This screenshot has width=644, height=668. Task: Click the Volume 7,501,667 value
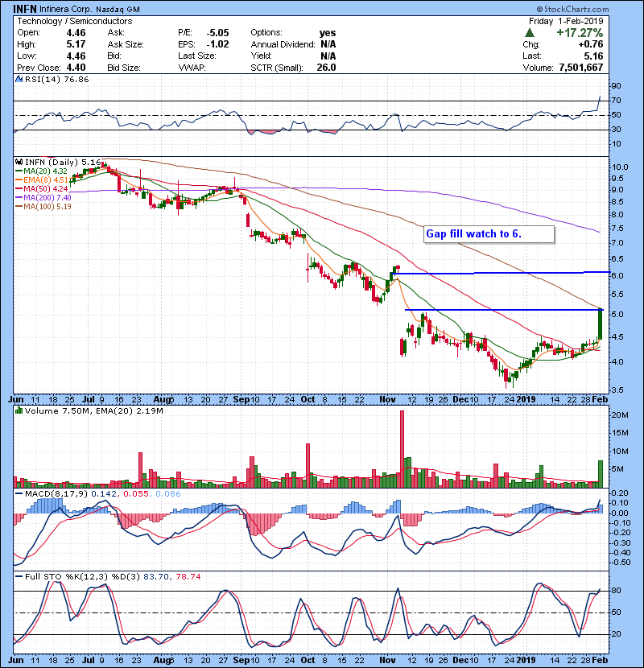point(581,68)
